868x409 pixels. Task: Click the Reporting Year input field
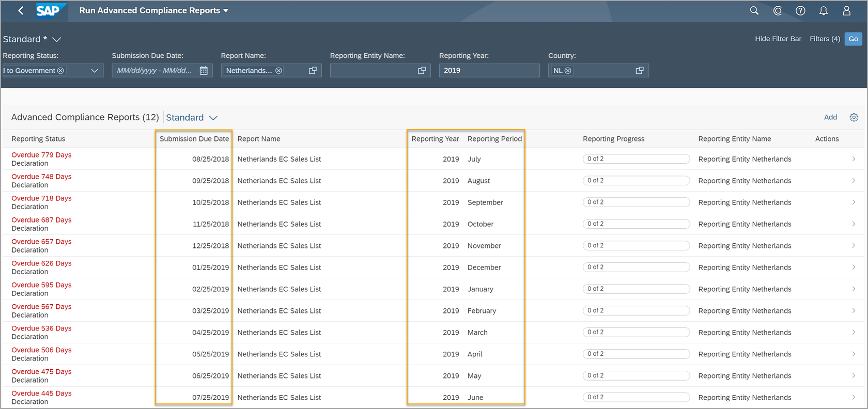coord(489,70)
